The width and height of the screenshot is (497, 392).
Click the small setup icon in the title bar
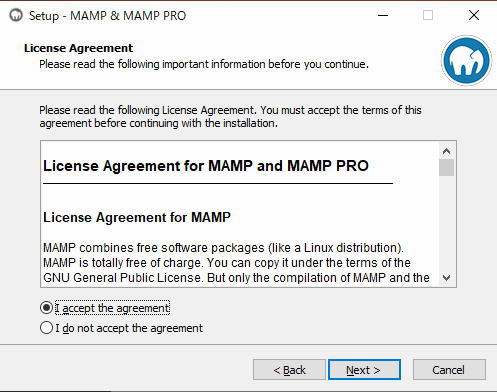click(x=16, y=15)
